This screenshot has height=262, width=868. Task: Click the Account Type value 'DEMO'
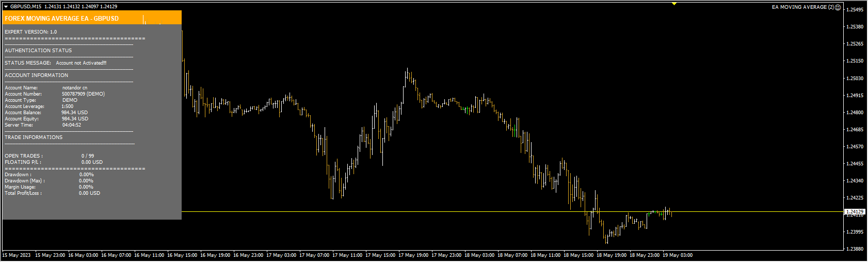point(70,100)
